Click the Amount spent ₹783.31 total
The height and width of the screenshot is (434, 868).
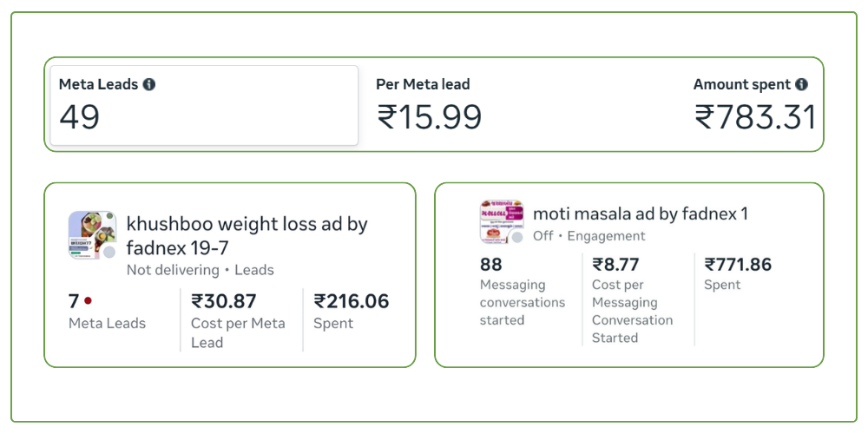[755, 116]
